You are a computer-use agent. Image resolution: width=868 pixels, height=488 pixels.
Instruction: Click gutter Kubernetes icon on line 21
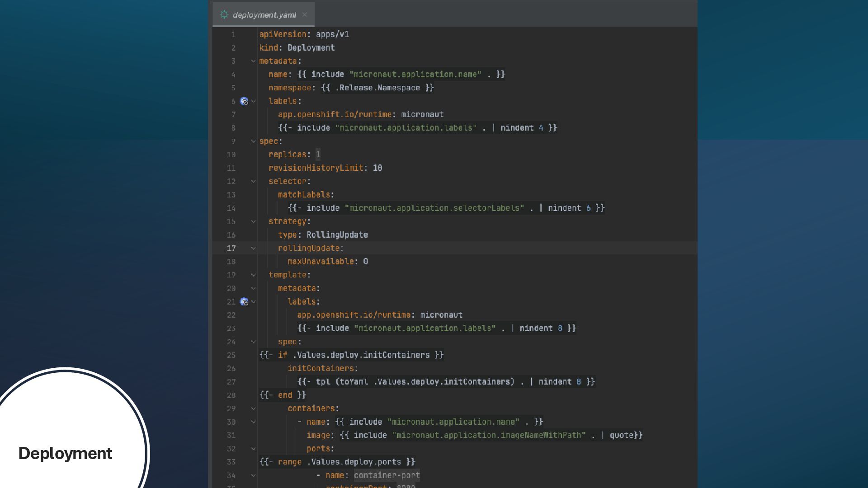pos(244,302)
